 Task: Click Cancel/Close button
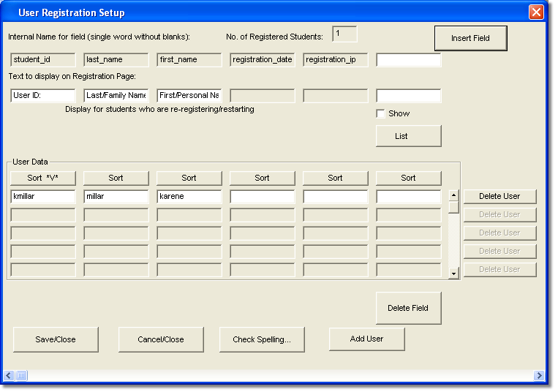(x=161, y=339)
